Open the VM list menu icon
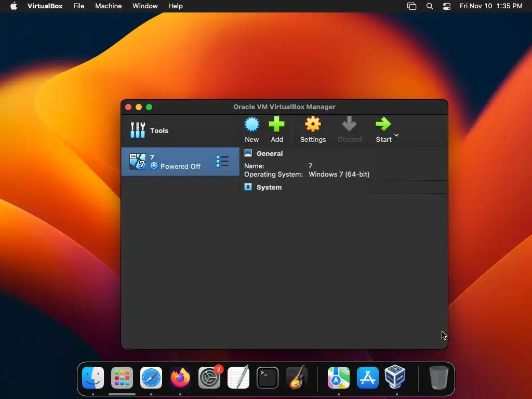The height and width of the screenshot is (399, 532). 222,162
